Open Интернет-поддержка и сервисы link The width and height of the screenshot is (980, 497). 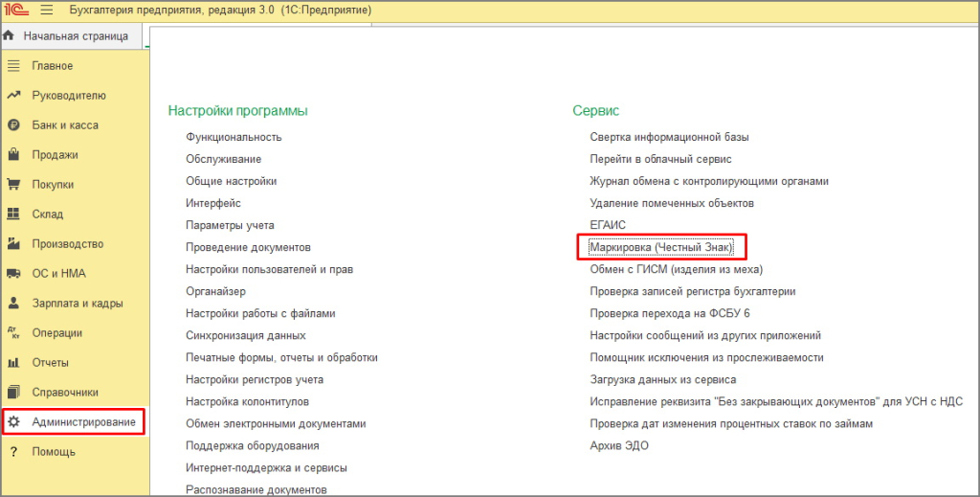(x=266, y=467)
